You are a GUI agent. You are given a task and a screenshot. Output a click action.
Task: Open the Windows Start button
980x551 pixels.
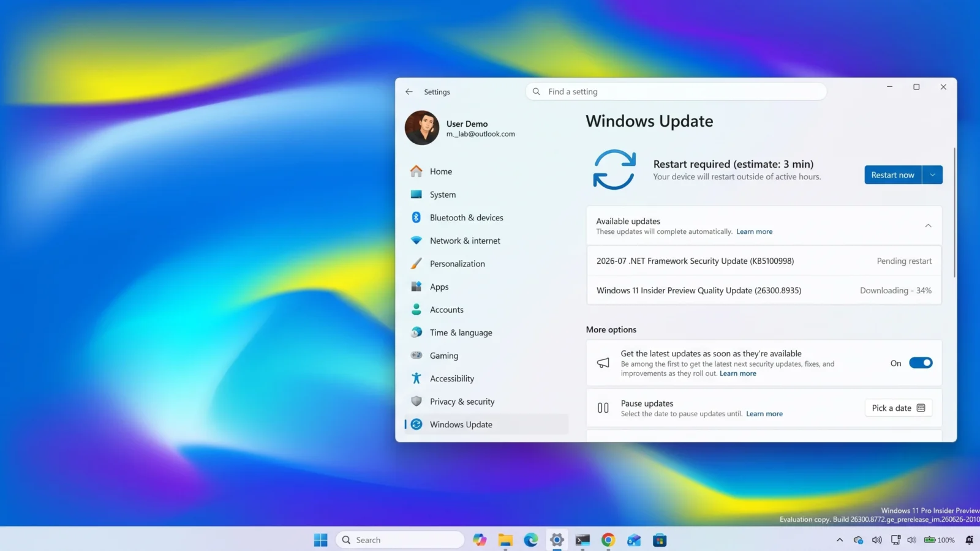coord(320,540)
